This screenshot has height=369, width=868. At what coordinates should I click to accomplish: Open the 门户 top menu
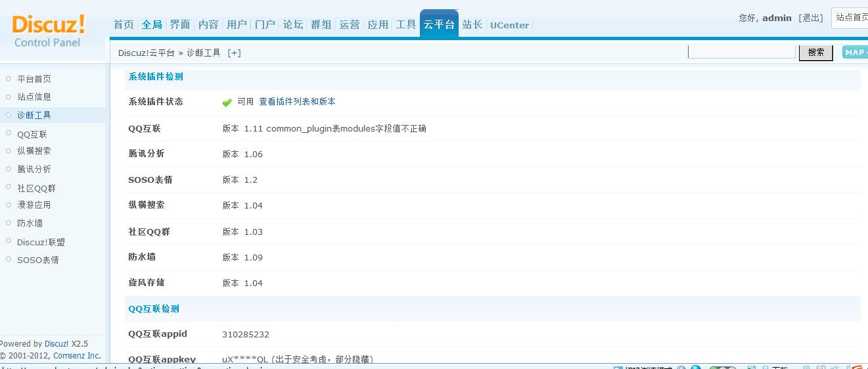(x=265, y=24)
